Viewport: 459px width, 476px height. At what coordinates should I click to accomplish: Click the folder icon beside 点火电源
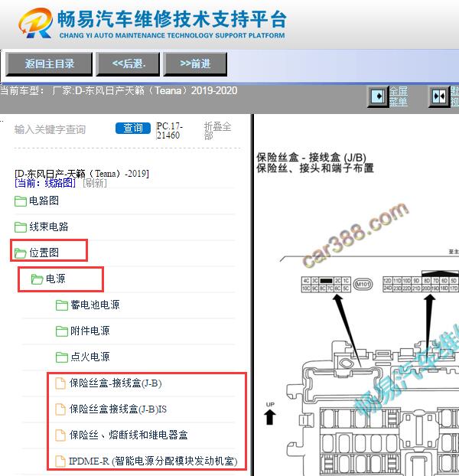point(62,357)
